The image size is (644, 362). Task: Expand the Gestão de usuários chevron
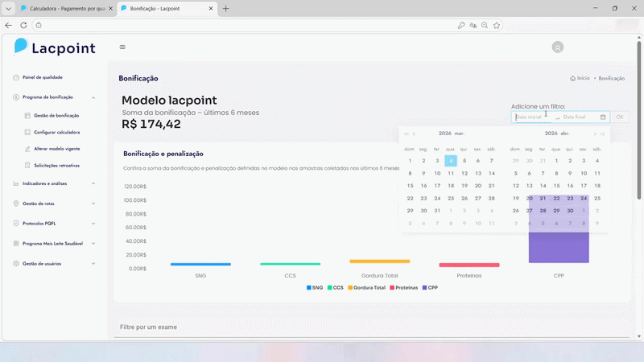point(93,264)
